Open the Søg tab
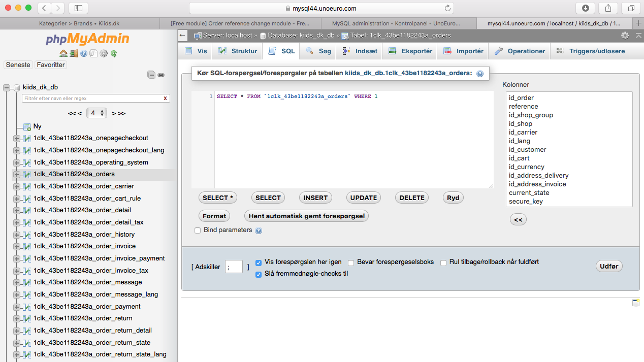 click(318, 51)
